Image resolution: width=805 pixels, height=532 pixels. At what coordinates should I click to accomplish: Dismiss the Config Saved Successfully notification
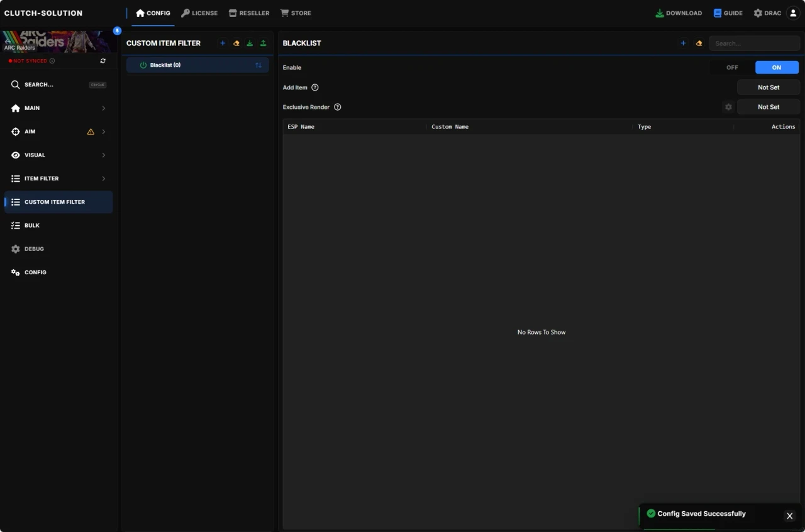tap(790, 516)
